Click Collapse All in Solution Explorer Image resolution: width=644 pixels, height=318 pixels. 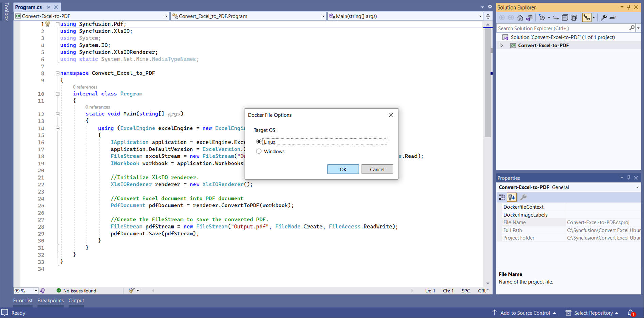[565, 18]
